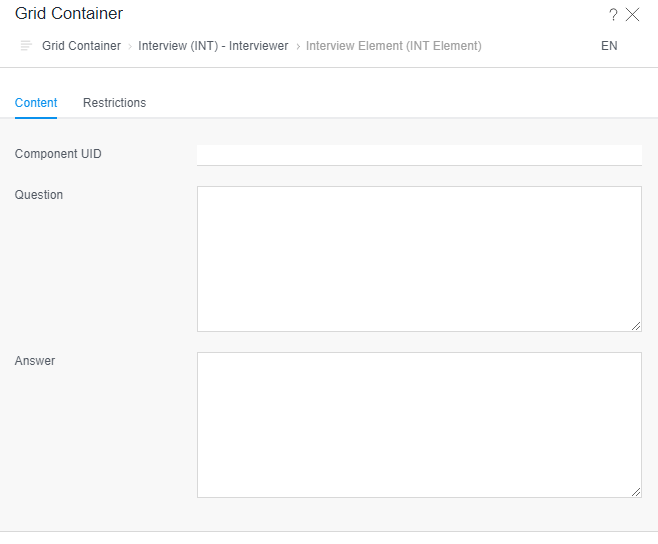Image resolution: width=658 pixels, height=544 pixels.
Task: Open the help question mark icon
Action: click(613, 15)
